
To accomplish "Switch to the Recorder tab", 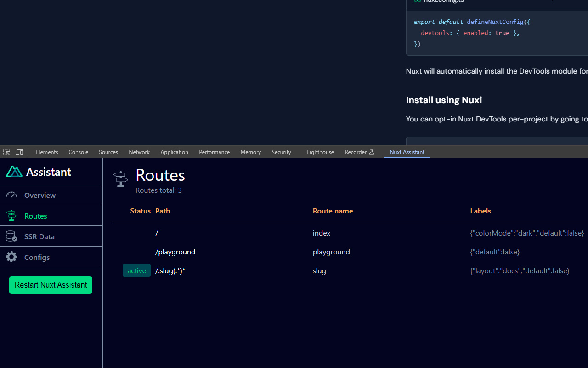I will 356,152.
